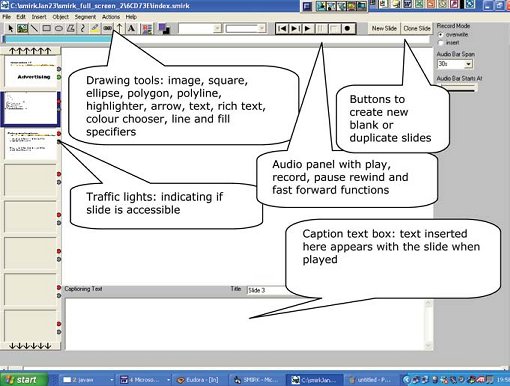Open the Segment menu
The height and width of the screenshot is (386, 510).
pos(85,17)
